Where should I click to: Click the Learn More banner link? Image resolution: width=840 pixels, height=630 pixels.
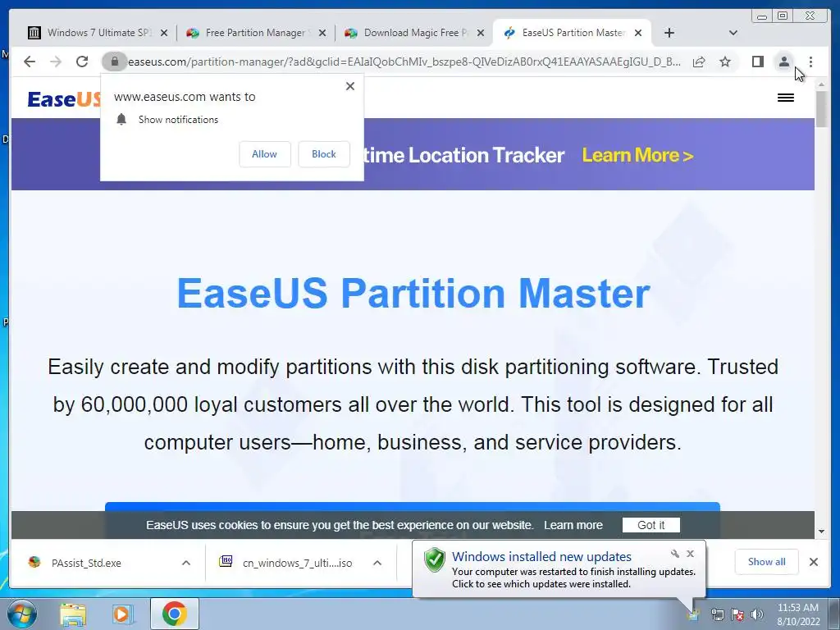coord(637,155)
